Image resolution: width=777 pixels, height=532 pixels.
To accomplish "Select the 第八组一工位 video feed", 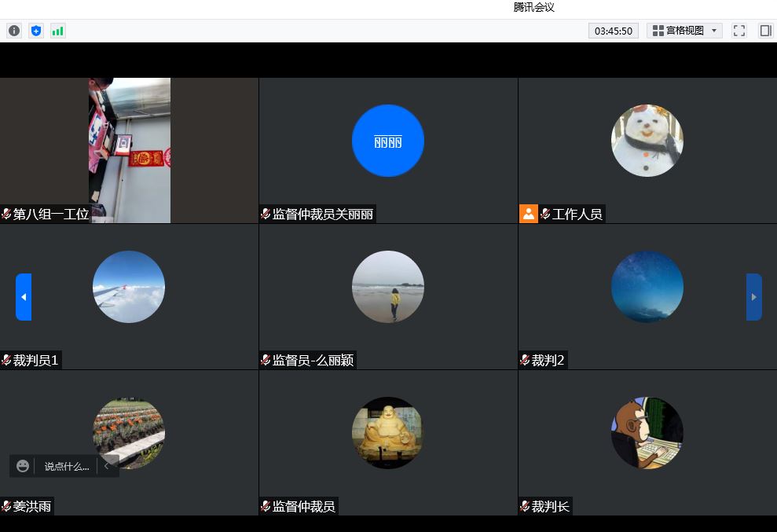I will click(x=130, y=149).
